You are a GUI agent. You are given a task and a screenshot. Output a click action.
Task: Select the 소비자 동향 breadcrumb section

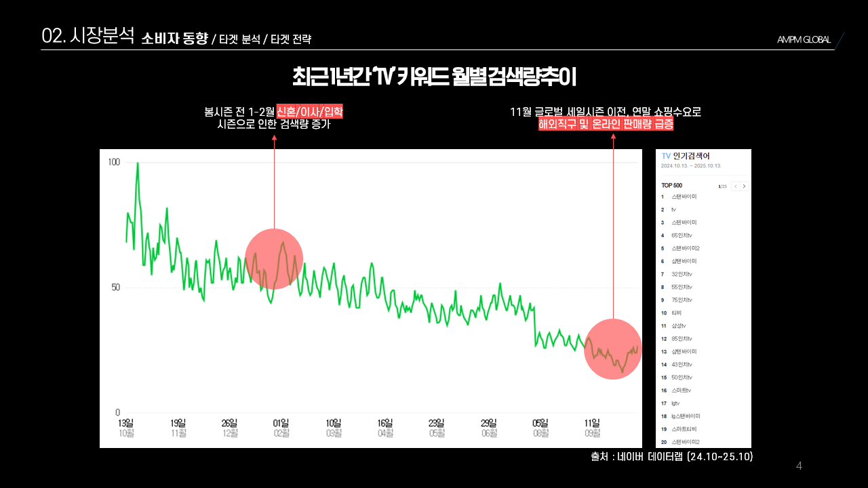[175, 39]
